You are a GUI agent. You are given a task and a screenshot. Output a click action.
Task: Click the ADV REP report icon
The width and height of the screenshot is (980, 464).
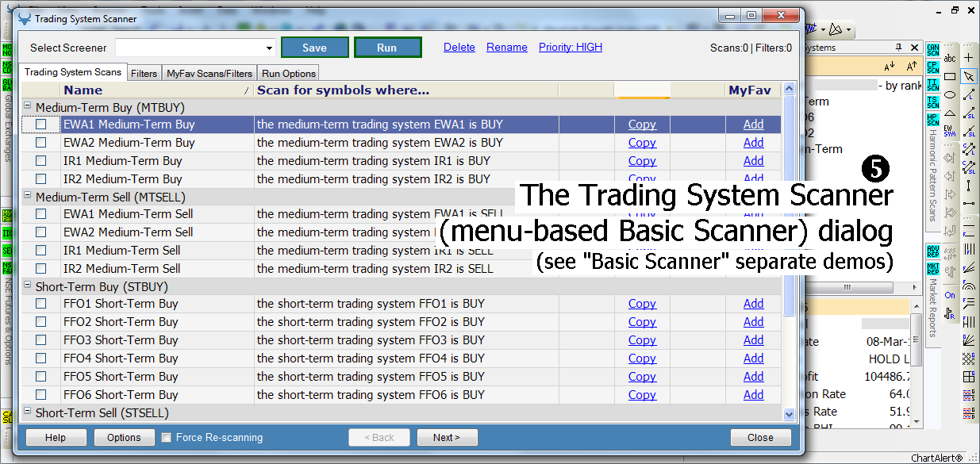pyautogui.click(x=932, y=251)
